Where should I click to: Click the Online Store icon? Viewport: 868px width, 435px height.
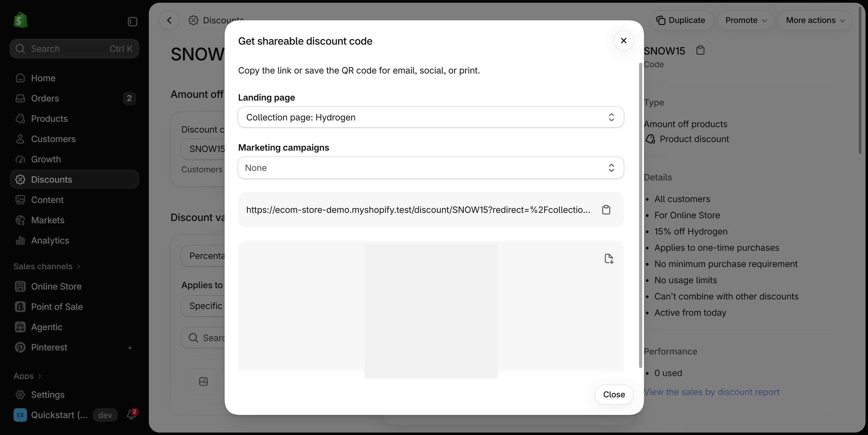[x=20, y=286]
